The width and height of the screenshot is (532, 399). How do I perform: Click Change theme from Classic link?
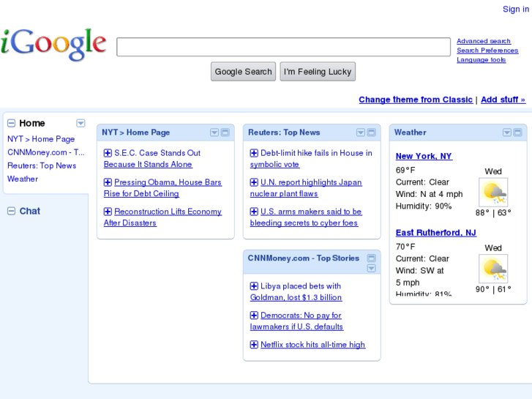tap(416, 100)
